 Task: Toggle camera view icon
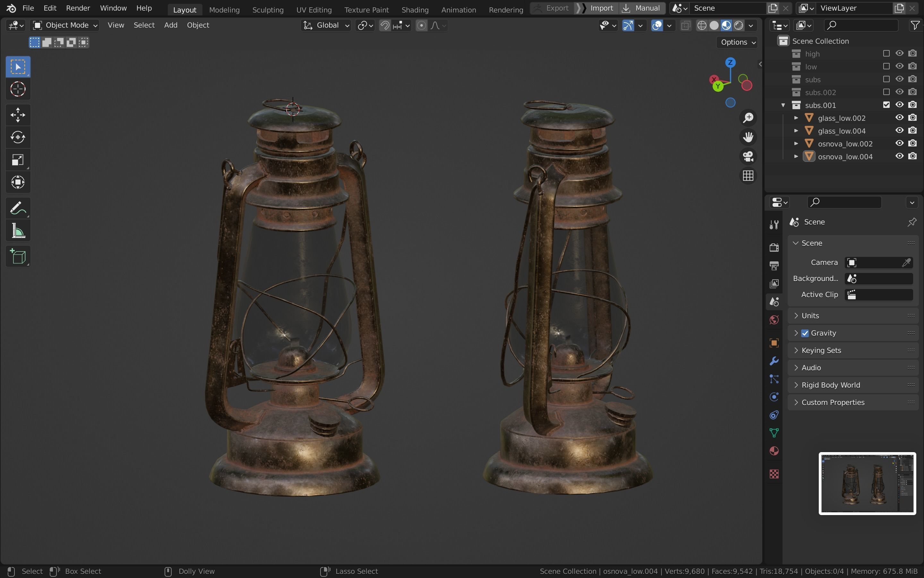748,156
